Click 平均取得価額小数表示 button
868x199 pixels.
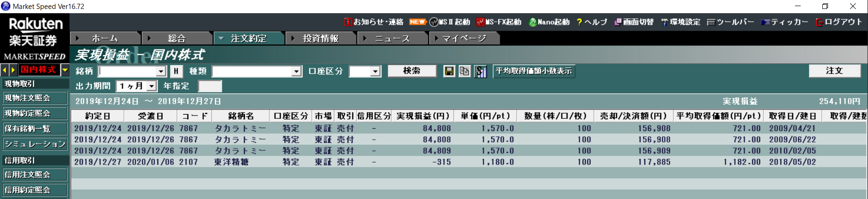pos(534,71)
